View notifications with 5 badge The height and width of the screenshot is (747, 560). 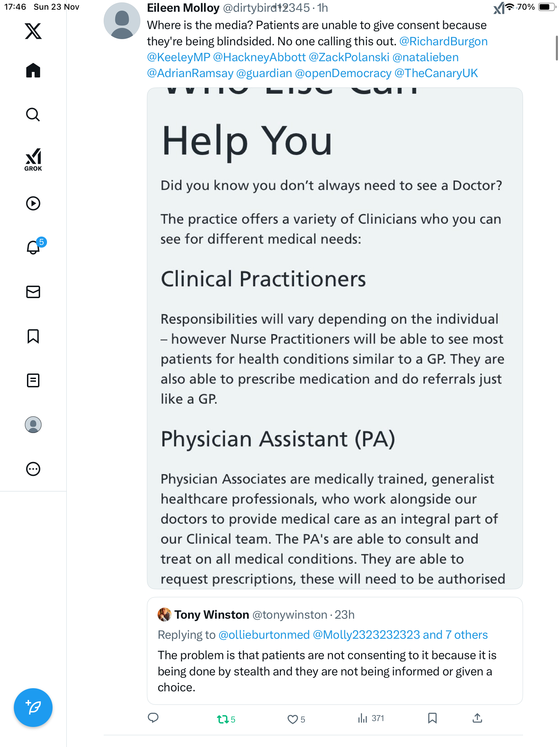pos(34,247)
